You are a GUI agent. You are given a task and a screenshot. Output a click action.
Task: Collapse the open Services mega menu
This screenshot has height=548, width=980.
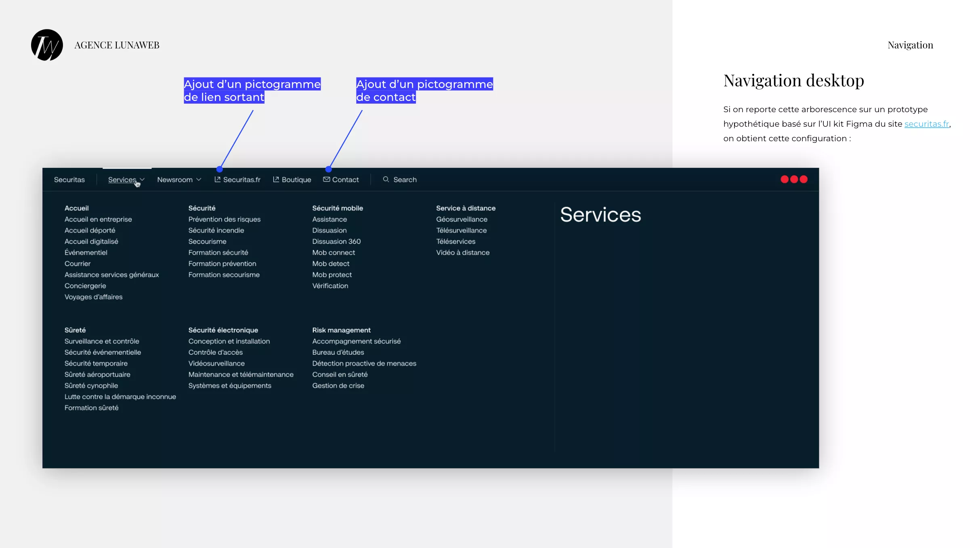(x=122, y=180)
